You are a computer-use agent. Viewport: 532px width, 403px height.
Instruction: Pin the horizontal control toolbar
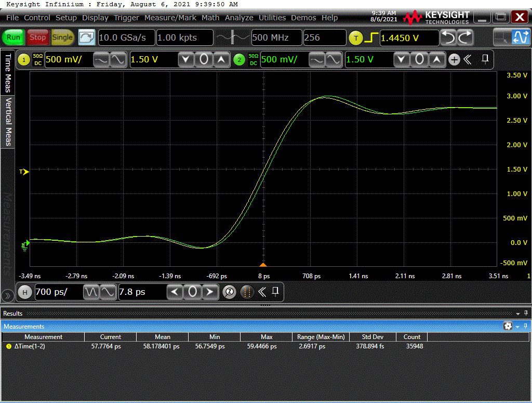click(x=276, y=291)
